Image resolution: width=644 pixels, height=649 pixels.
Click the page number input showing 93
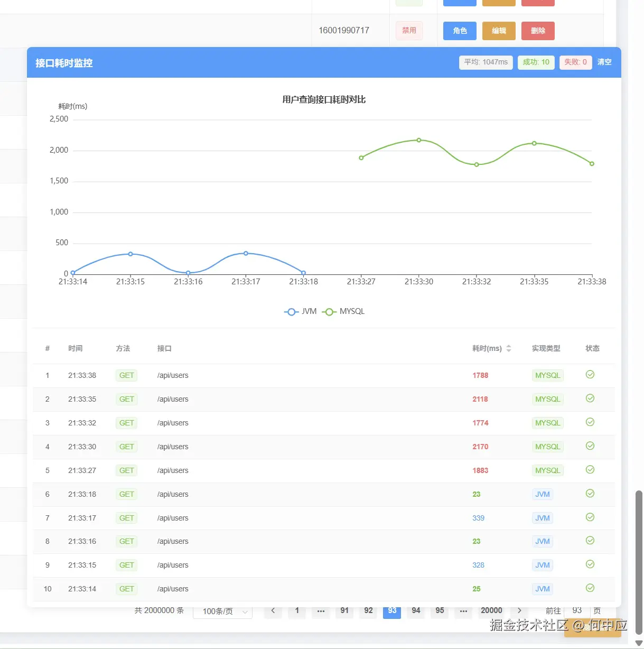(x=577, y=611)
